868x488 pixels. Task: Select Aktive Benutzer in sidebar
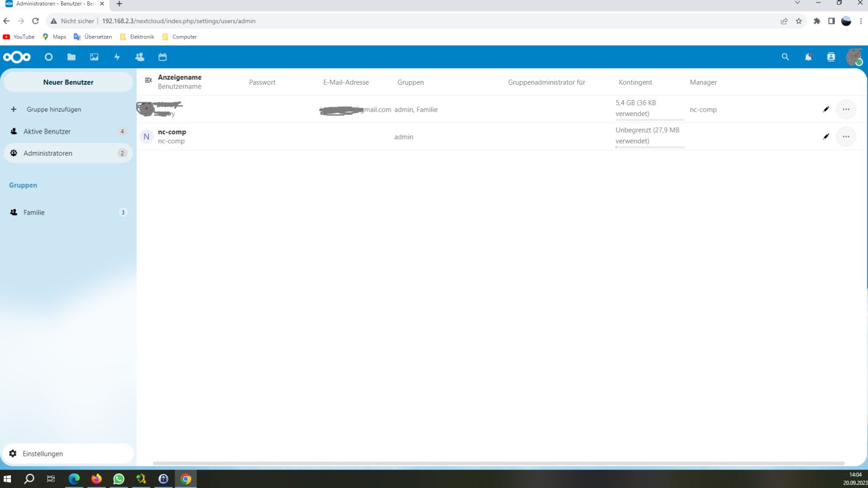tap(47, 131)
